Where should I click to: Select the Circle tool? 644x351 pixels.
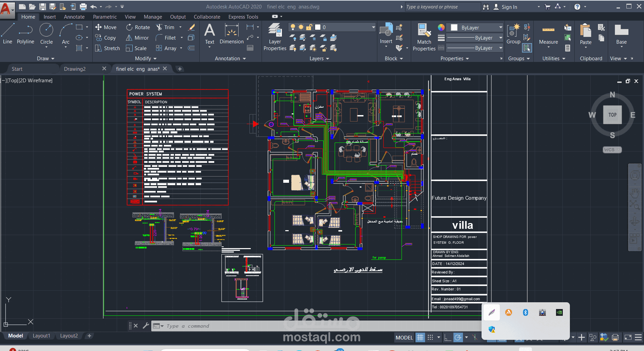point(46,34)
